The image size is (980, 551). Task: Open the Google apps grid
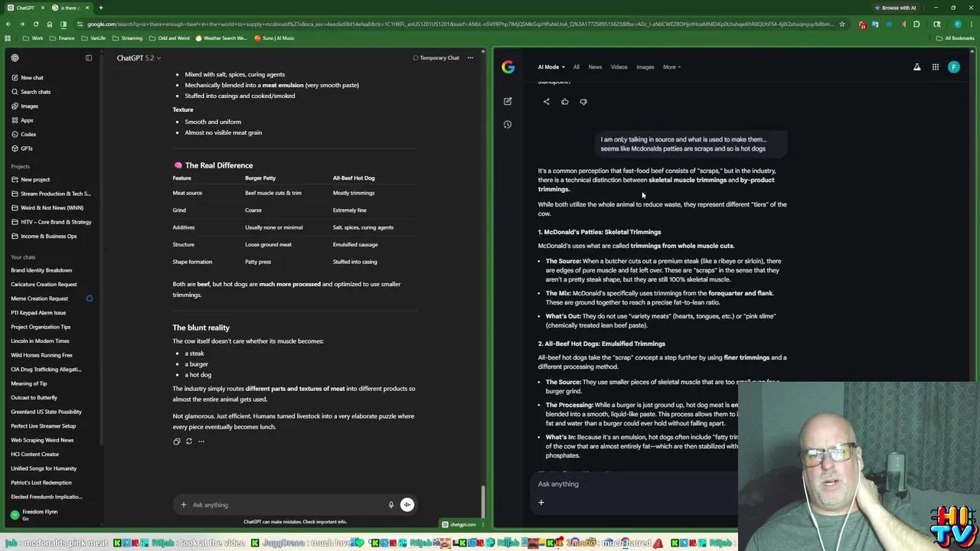935,67
